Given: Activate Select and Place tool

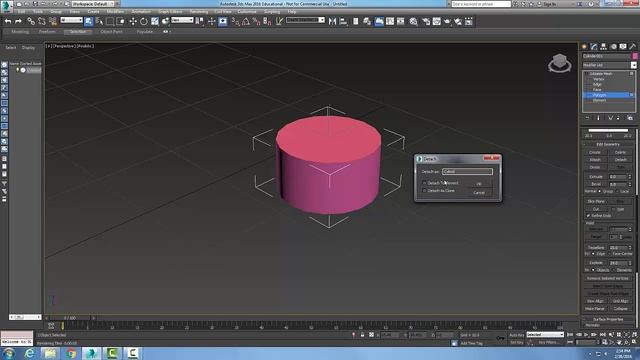Looking at the screenshot, I should pos(165,21).
